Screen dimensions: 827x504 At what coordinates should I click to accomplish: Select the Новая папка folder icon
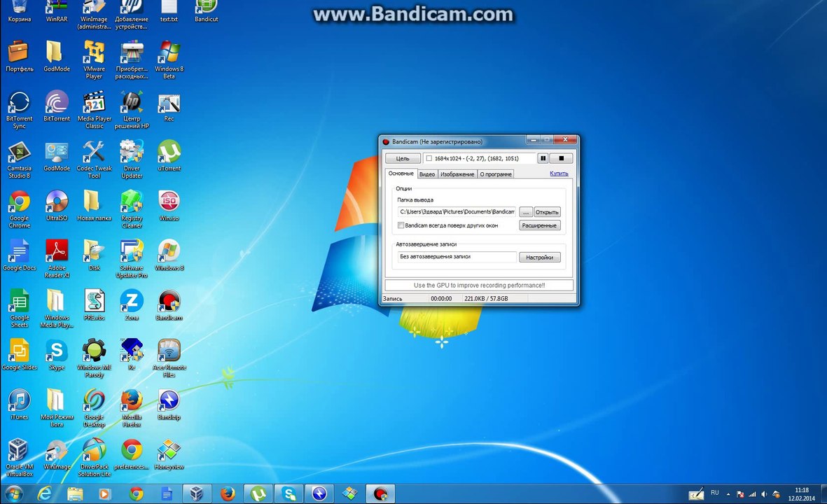(94, 205)
